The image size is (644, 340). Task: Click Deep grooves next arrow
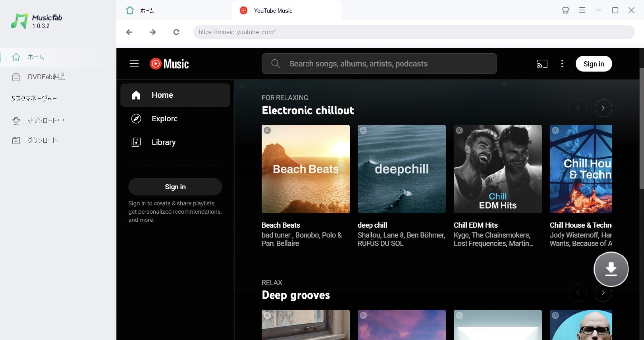(x=603, y=293)
